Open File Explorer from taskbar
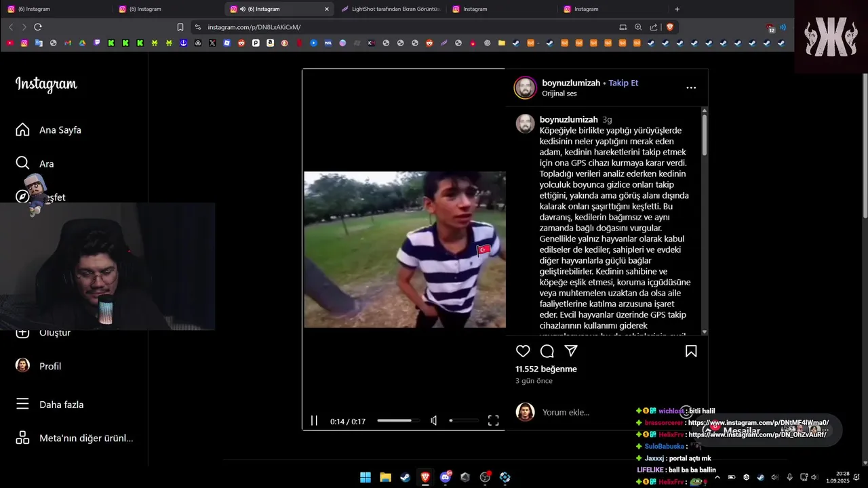The image size is (868, 488). [385, 477]
